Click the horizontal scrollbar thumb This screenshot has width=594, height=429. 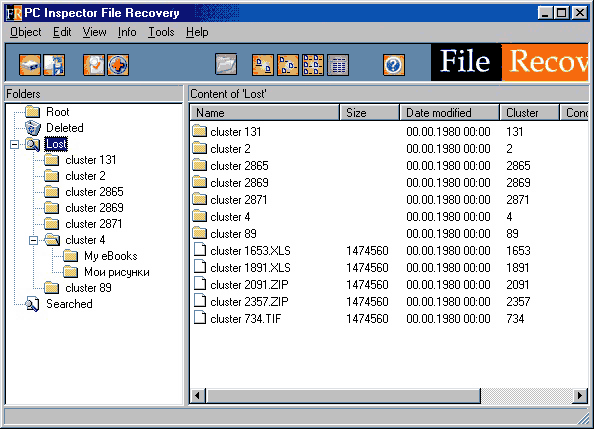343,396
